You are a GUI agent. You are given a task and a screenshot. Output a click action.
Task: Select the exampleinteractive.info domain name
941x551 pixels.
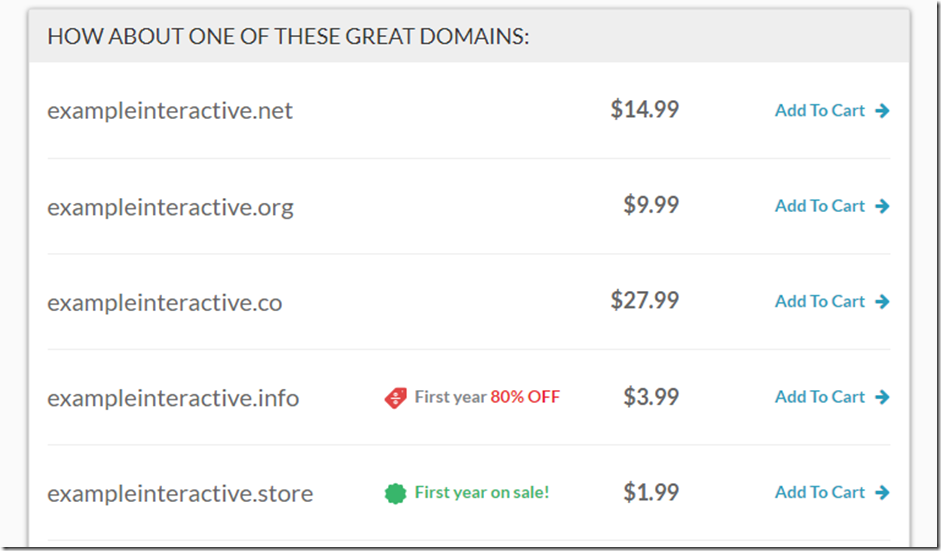tap(173, 398)
